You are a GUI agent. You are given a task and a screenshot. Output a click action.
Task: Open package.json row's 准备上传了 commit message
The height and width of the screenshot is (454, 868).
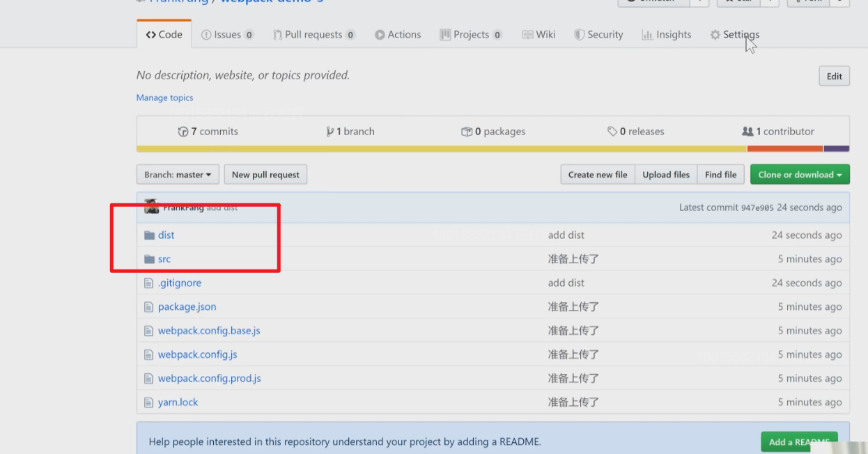pyautogui.click(x=573, y=307)
